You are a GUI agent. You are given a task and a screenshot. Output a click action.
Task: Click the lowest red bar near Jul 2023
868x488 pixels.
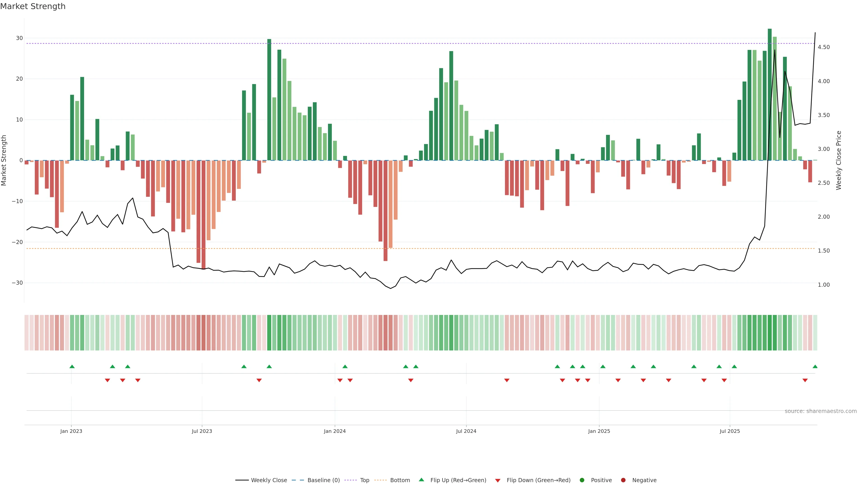pyautogui.click(x=203, y=216)
